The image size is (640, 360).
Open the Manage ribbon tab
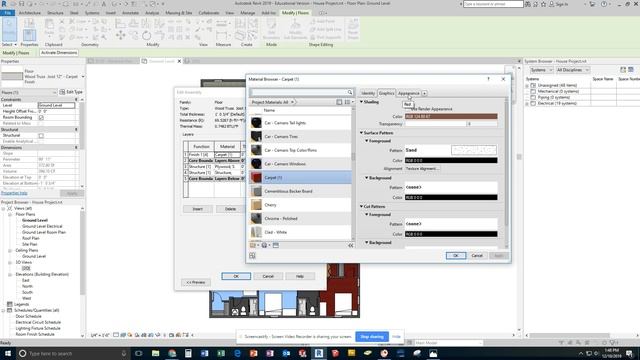point(247,13)
